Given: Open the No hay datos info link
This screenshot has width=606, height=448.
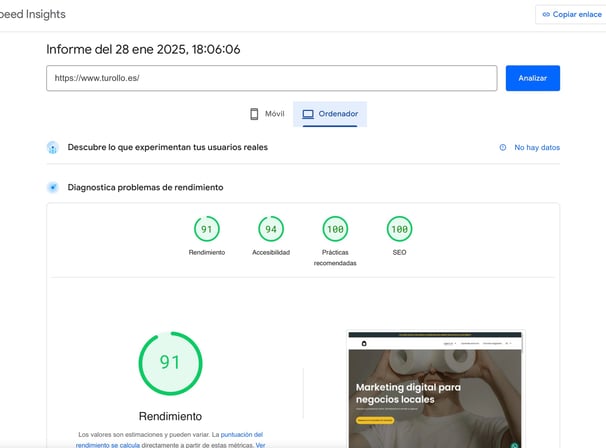Looking at the screenshot, I should tap(537, 147).
